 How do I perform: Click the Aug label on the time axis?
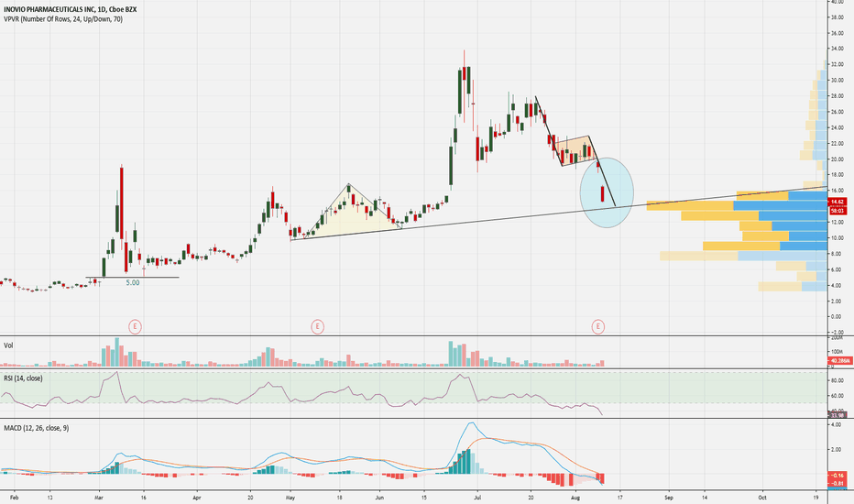tap(575, 498)
